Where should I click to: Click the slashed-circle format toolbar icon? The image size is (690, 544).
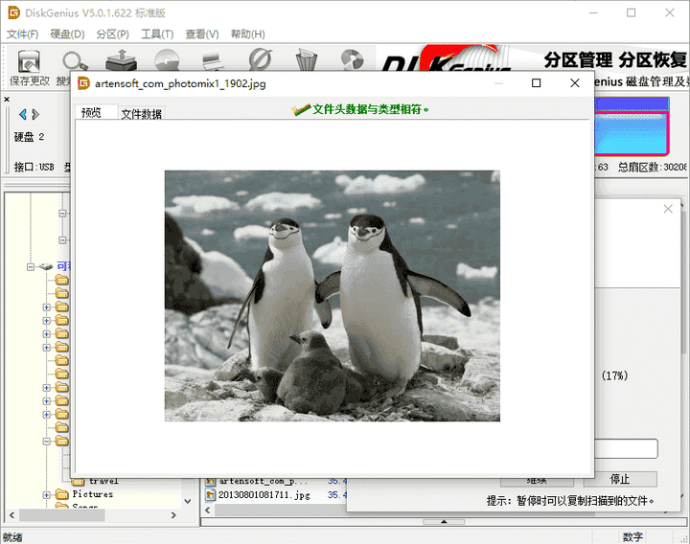tap(260, 59)
